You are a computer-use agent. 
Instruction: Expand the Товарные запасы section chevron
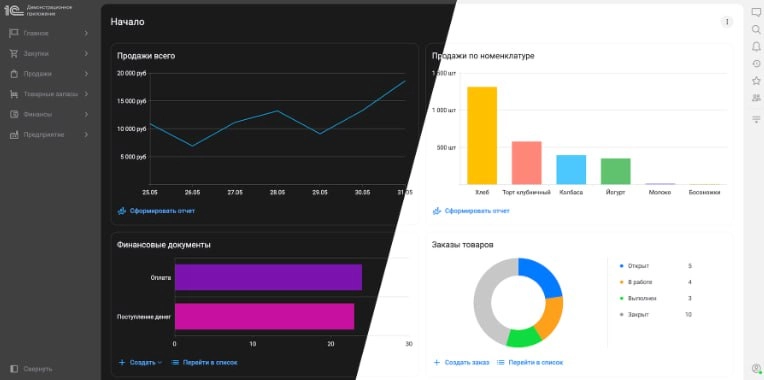point(86,94)
